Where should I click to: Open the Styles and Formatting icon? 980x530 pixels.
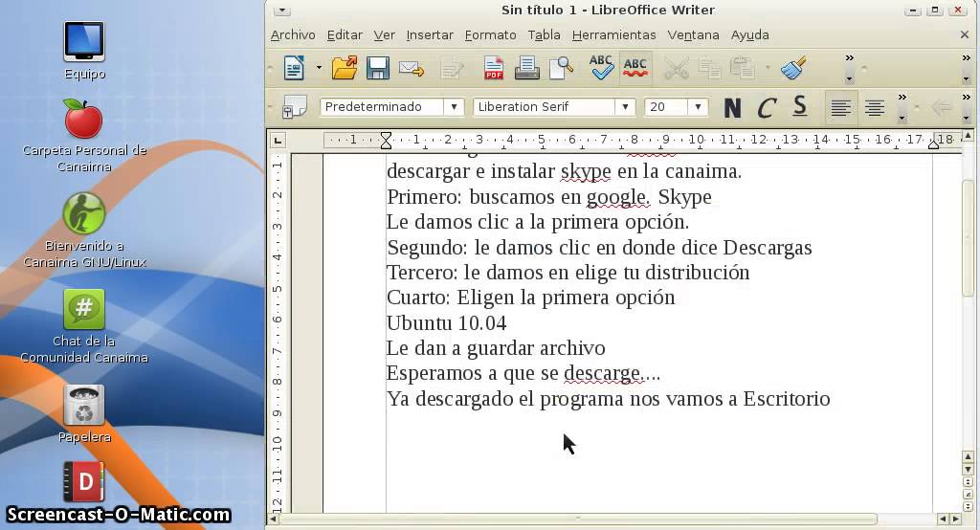(295, 107)
